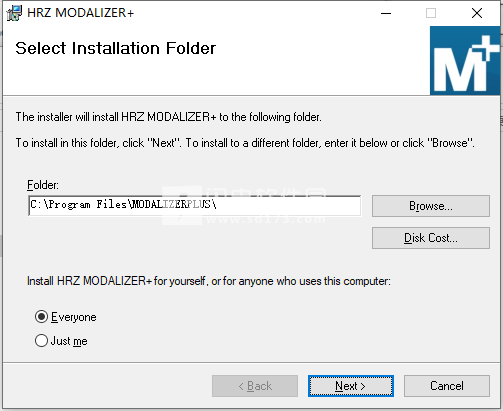Click the 'To install in this folder' instruction
This screenshot has width=503, height=411.
click(x=245, y=143)
